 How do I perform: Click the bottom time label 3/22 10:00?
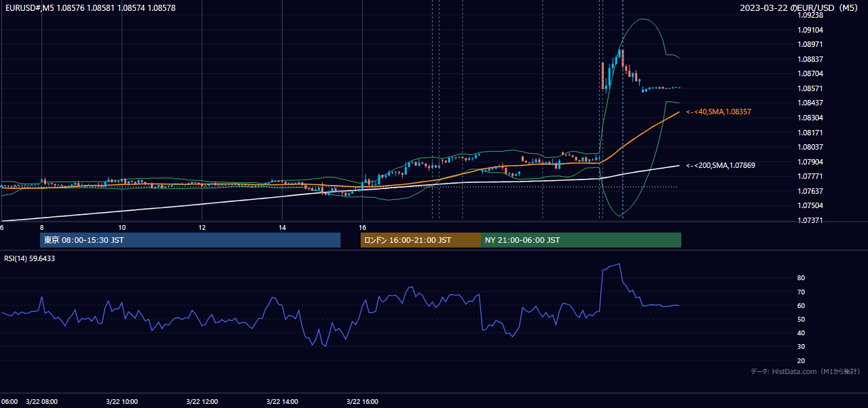click(x=122, y=401)
